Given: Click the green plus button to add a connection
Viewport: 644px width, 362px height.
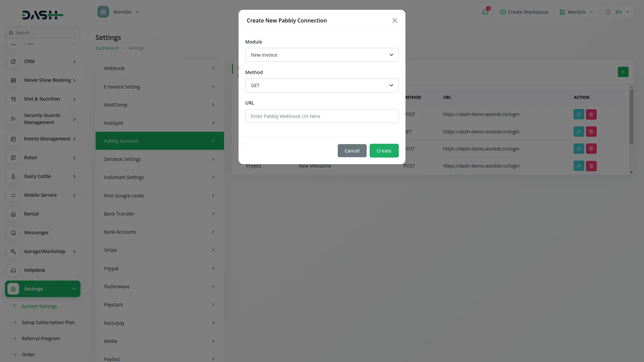Looking at the screenshot, I should pos(623,72).
